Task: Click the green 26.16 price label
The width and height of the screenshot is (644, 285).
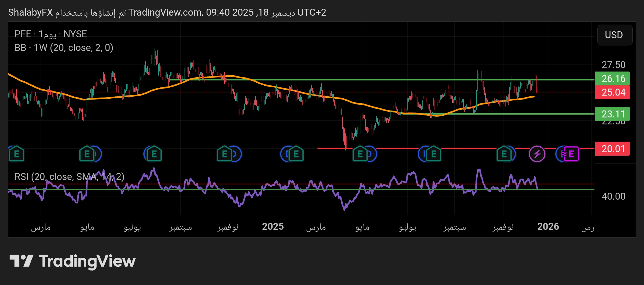Action: [613, 78]
